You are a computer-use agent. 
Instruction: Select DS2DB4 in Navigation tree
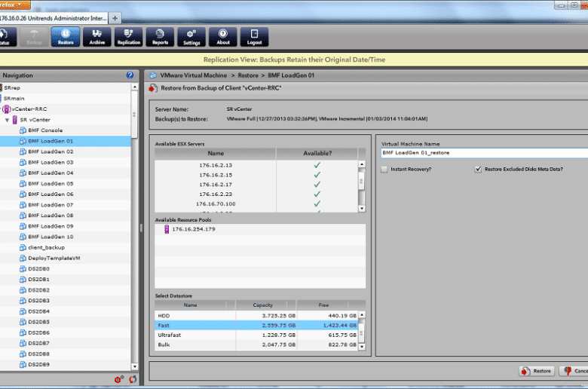[x=38, y=311]
